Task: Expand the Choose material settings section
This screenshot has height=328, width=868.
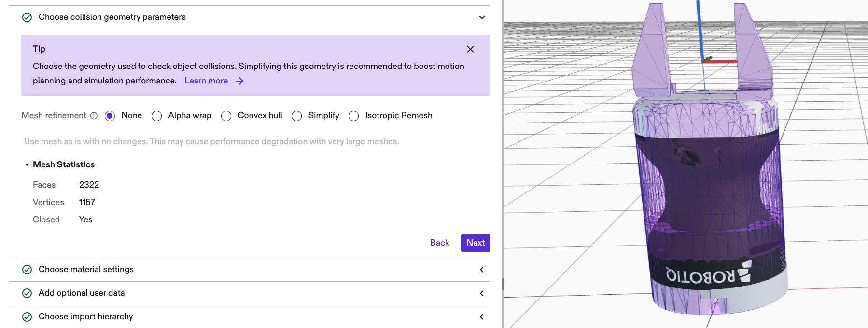Action: tap(482, 270)
